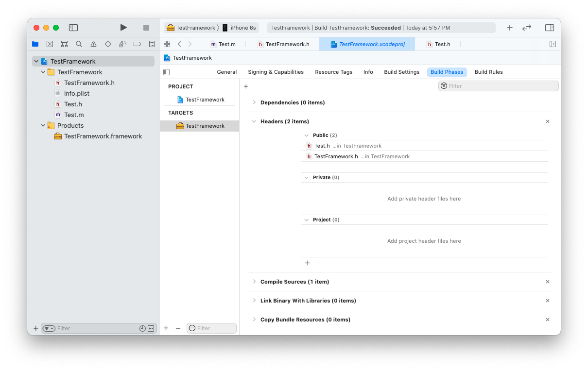This screenshot has width=588, height=371.
Task: Delete the Headers build phase
Action: click(548, 121)
